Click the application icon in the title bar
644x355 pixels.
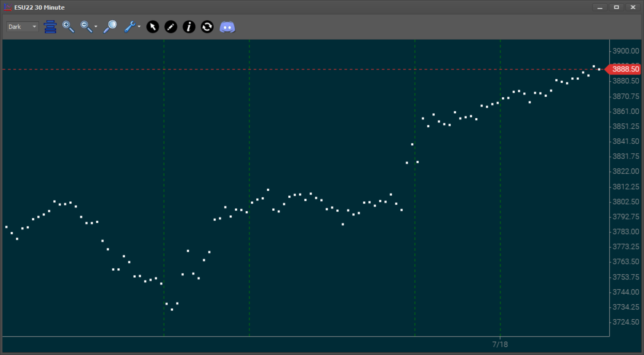click(7, 6)
